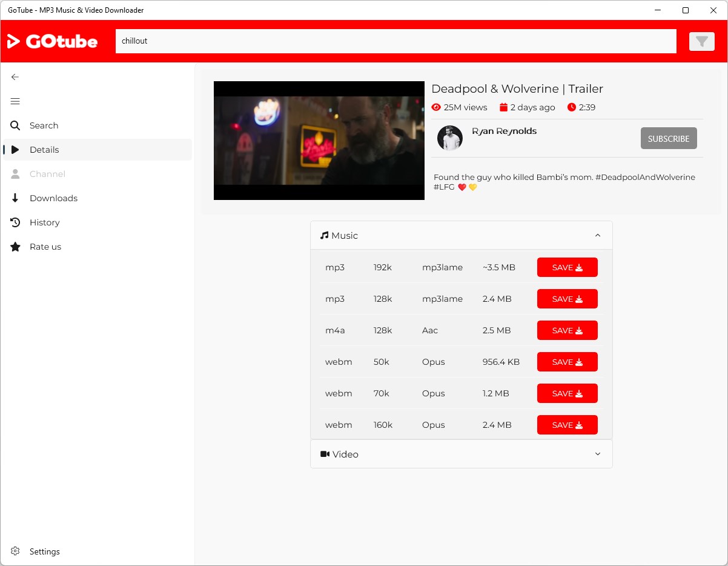Viewport: 728px width, 566px height.
Task: Subscribe to Ryan Reynolds channel
Action: [669, 138]
